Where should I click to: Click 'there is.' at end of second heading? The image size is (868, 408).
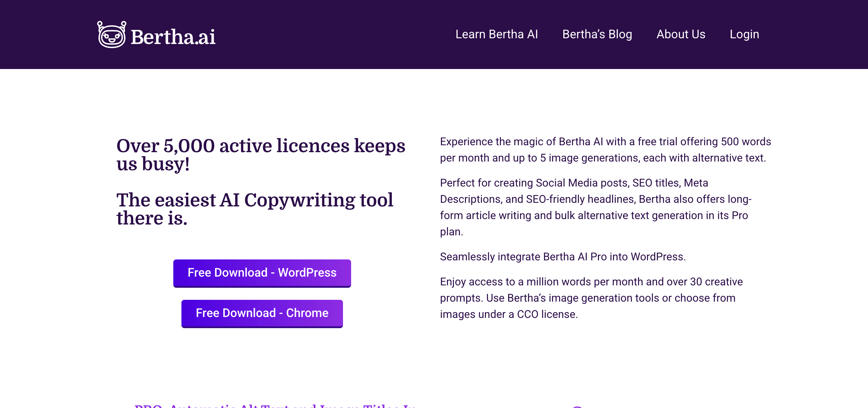[x=152, y=218]
